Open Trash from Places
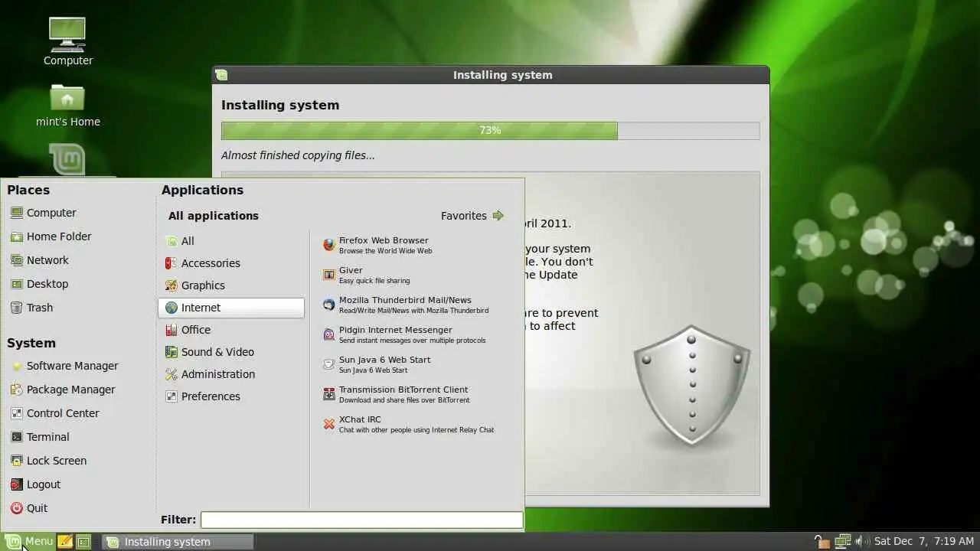 [x=31, y=308]
